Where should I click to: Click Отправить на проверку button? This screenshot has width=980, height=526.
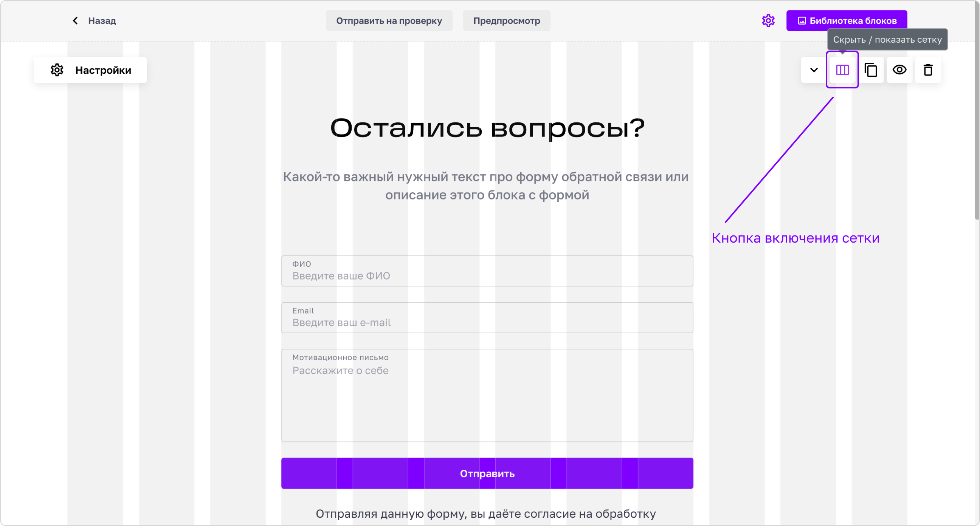[389, 20]
